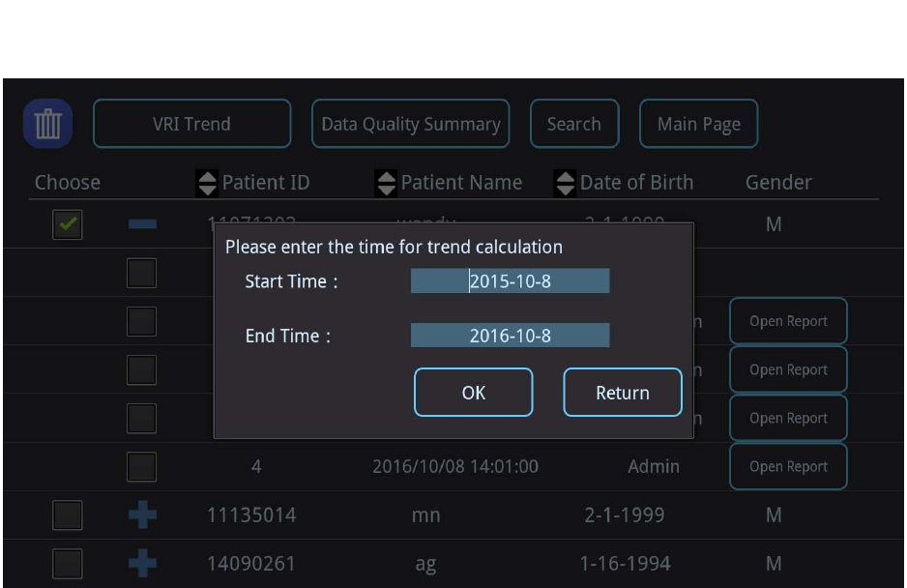Click the Patient Name sort arrows
The height and width of the screenshot is (588, 907).
[386, 183]
